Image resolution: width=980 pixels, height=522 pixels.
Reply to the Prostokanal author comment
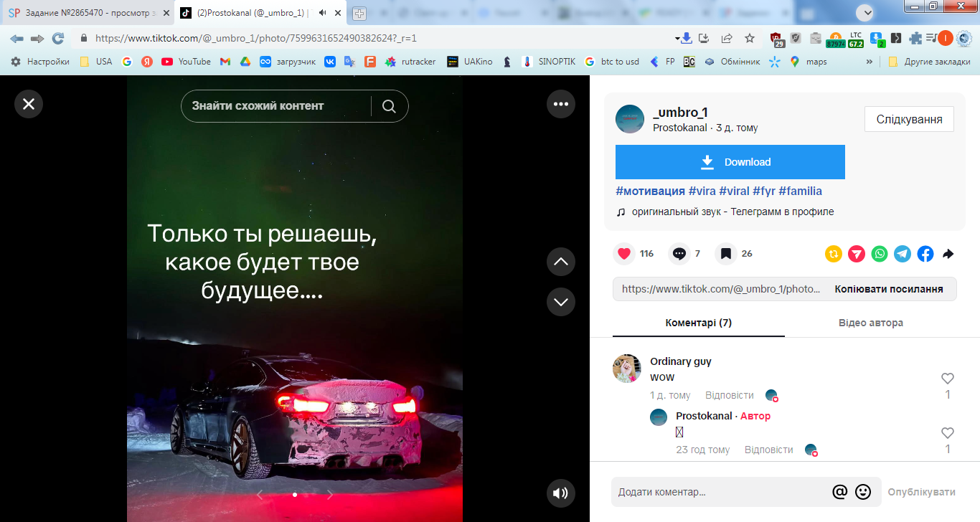click(x=769, y=450)
